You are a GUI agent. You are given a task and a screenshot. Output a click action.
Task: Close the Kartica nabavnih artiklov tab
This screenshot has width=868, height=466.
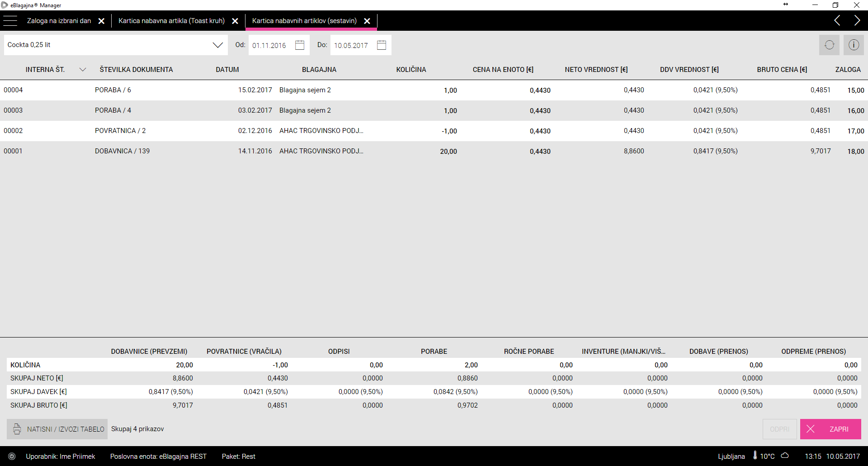[367, 21]
